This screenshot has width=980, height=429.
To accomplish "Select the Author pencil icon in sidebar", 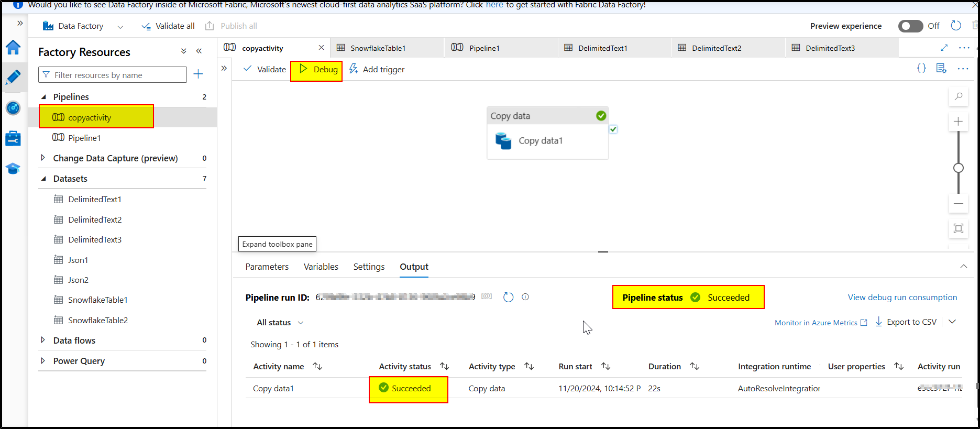I will coord(13,77).
